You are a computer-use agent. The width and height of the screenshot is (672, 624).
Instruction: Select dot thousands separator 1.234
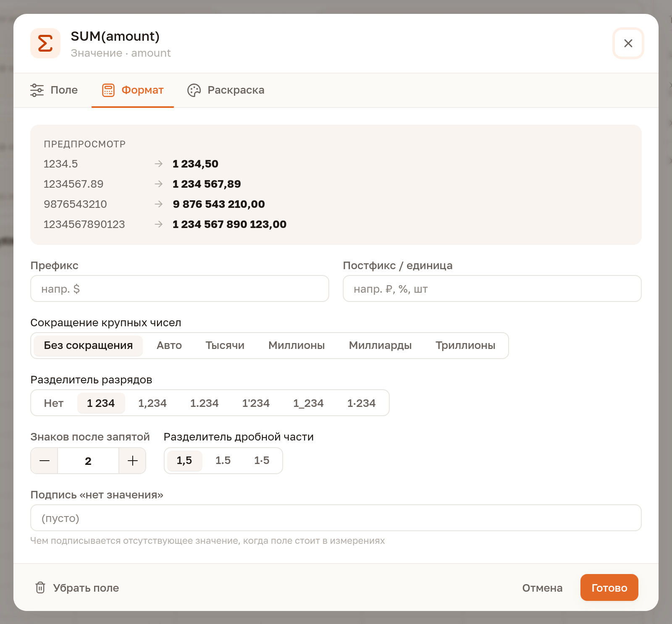pos(205,403)
